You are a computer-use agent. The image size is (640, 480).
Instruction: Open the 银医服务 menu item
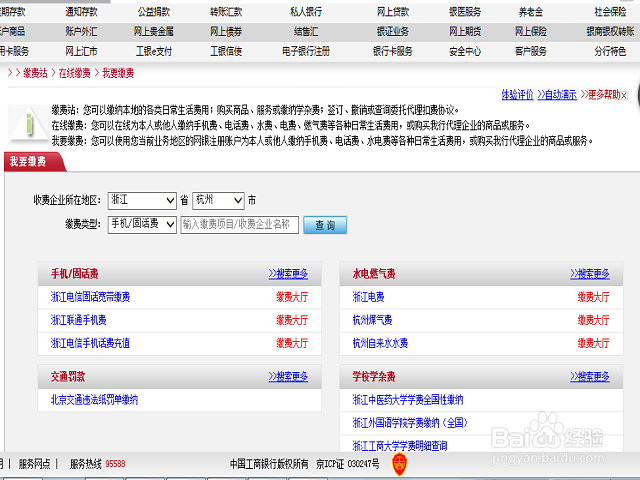click(465, 12)
